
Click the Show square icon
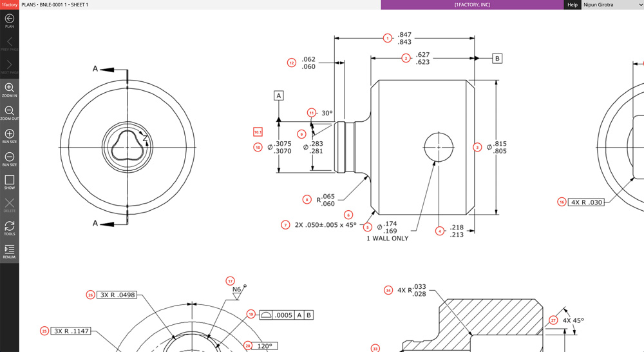[10, 182]
